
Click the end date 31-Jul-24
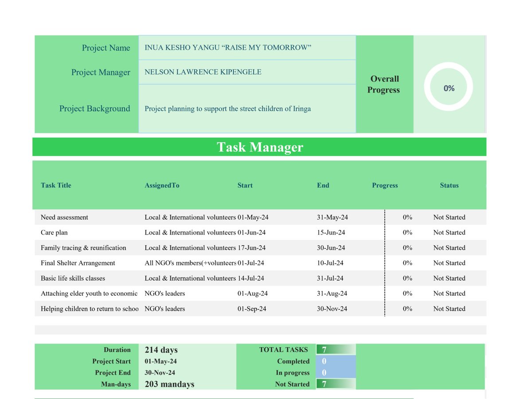[330, 278]
